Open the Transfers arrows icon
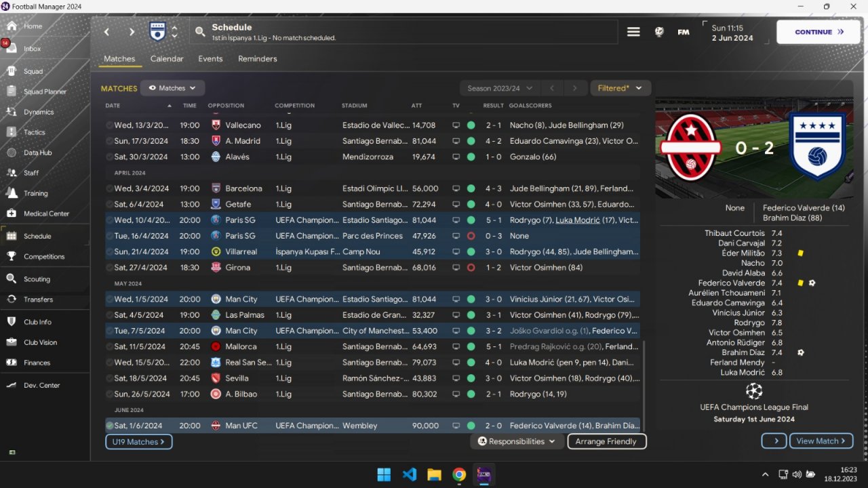Screen dimensions: 868x488 coord(12,299)
